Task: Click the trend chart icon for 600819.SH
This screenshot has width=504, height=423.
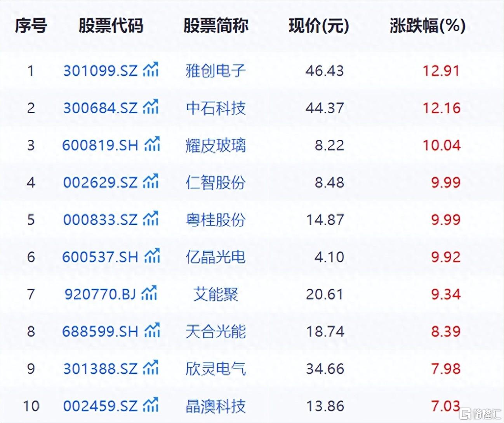Action: (152, 144)
